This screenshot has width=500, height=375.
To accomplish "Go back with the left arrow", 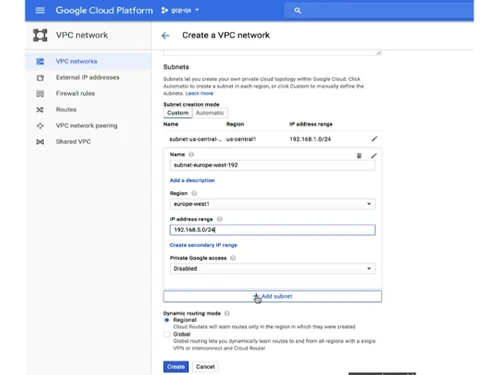I will pos(165,36).
